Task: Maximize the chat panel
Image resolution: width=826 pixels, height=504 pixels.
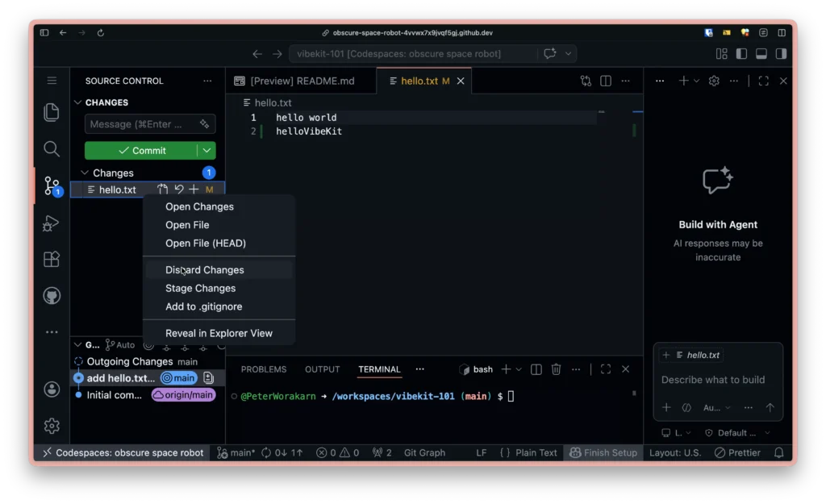Action: pyautogui.click(x=763, y=81)
